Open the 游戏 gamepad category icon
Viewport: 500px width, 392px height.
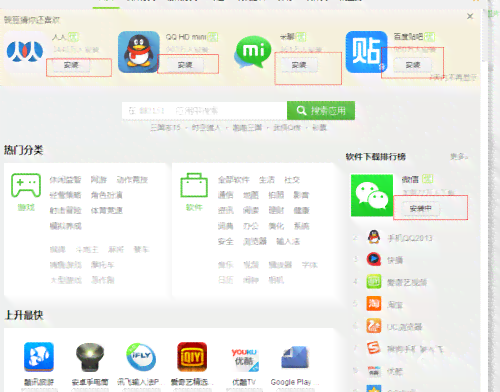pyautogui.click(x=26, y=185)
